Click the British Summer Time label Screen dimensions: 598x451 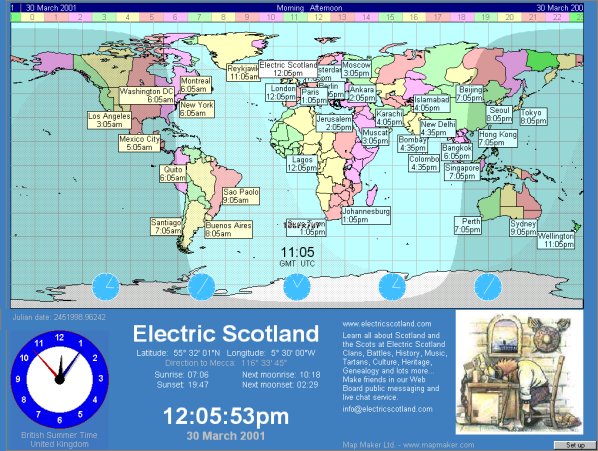[59, 435]
